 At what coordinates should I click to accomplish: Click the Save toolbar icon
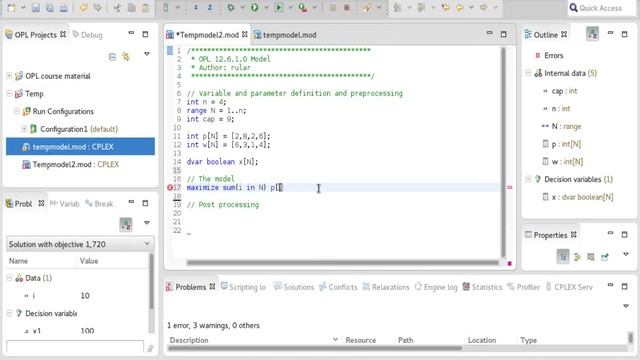tap(36, 8)
